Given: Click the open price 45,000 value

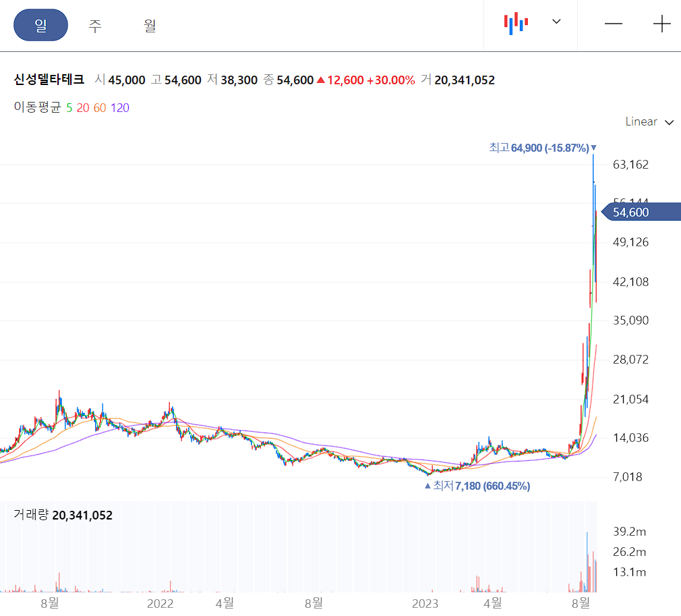Looking at the screenshot, I should pyautogui.click(x=127, y=80).
